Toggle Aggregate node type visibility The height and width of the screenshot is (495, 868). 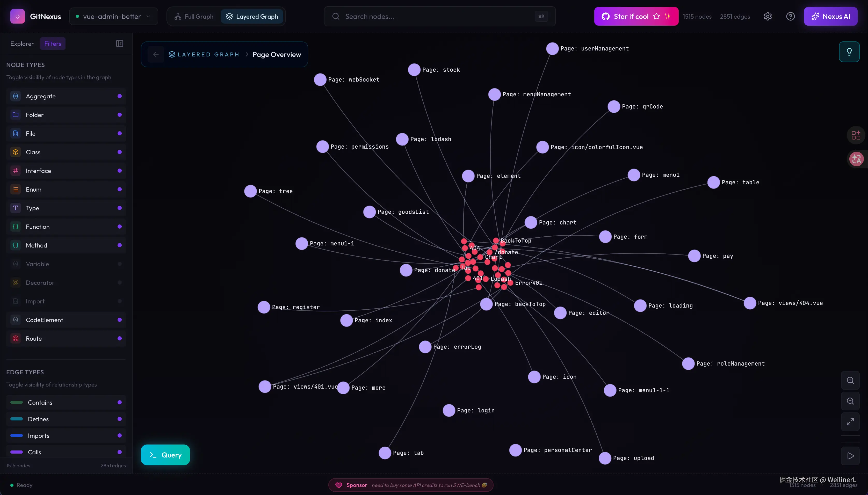[x=66, y=96]
